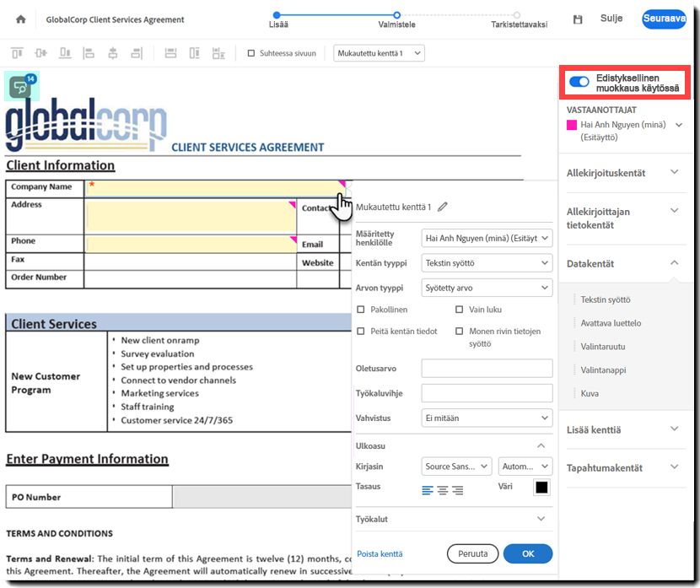
Task: Select Valintaruutu data field
Action: [x=603, y=347]
